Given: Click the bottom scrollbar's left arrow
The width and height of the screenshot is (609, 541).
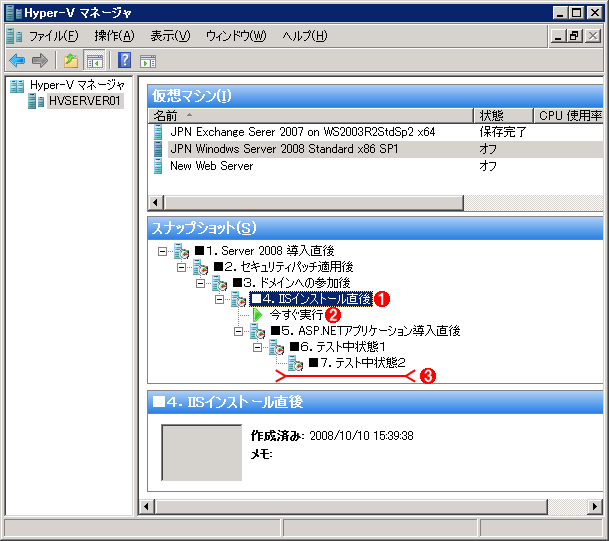Looking at the screenshot, I should (x=146, y=506).
